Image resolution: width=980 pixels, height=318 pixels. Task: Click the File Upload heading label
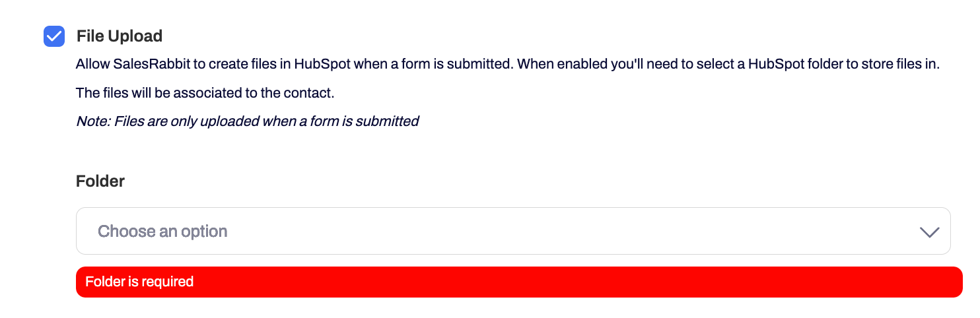click(x=120, y=36)
